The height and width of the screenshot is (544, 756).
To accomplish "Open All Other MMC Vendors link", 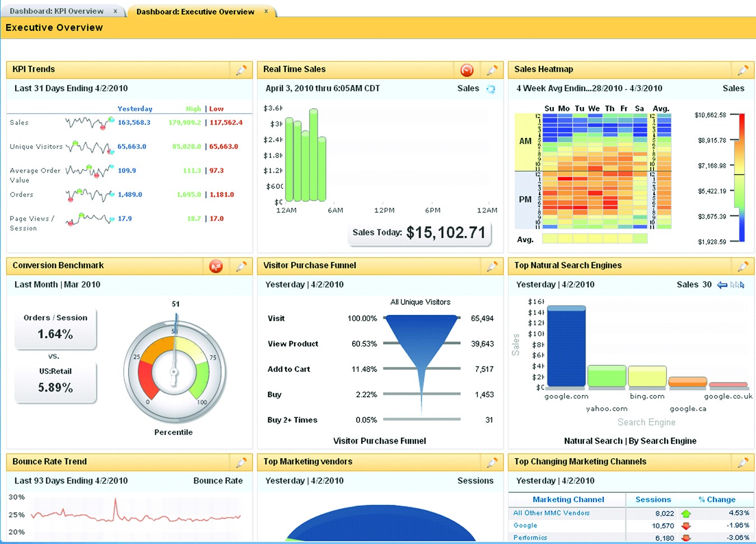I will pyautogui.click(x=552, y=513).
